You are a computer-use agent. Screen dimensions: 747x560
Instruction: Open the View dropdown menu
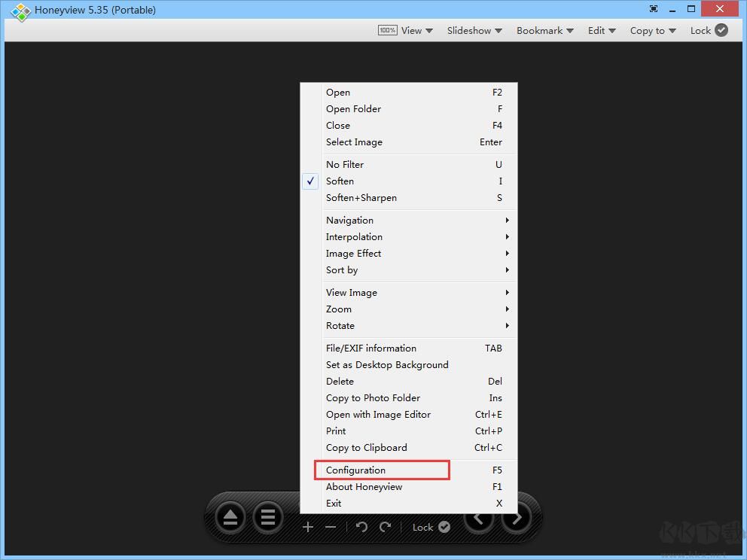point(416,30)
